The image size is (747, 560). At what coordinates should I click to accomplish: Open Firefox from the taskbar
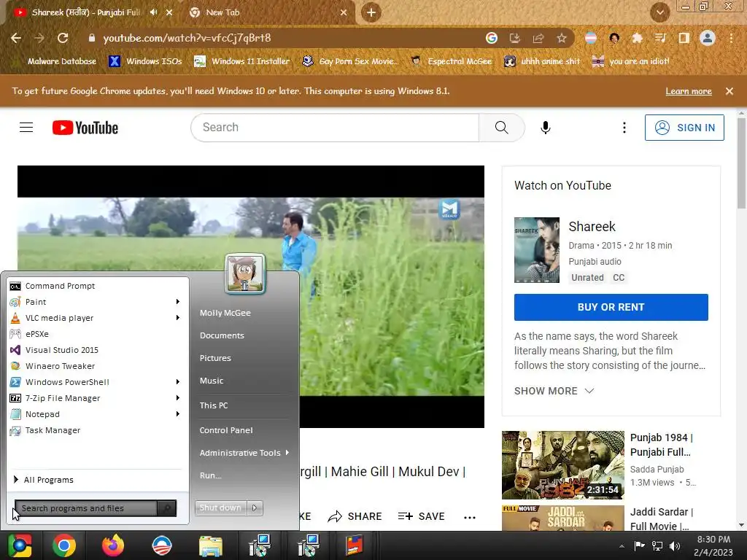(x=113, y=545)
